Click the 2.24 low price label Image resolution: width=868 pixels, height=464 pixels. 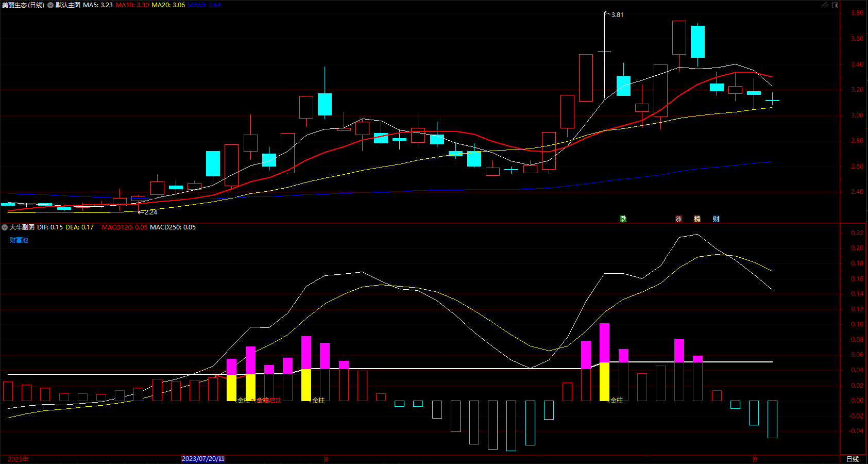tap(151, 212)
